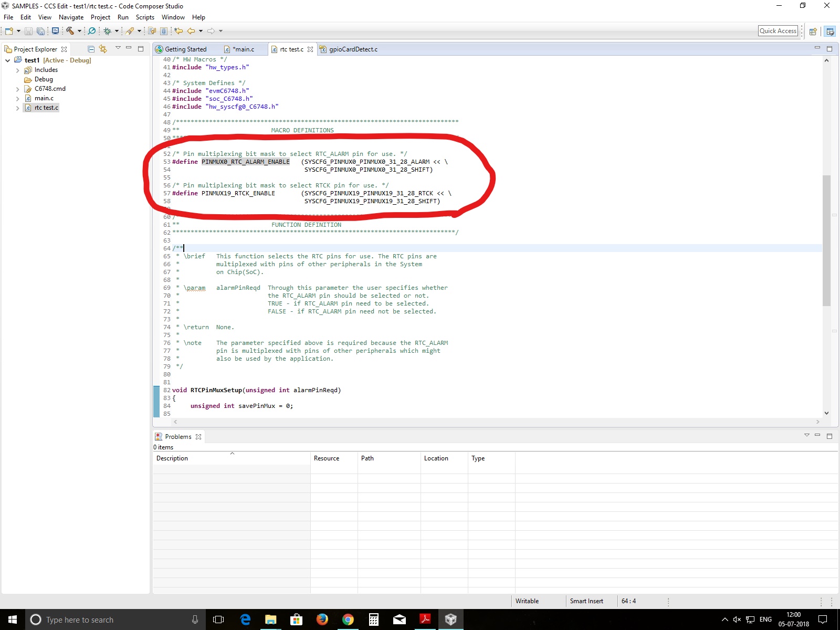840x630 pixels.
Task: Close the Problems view tab
Action: pos(198,437)
